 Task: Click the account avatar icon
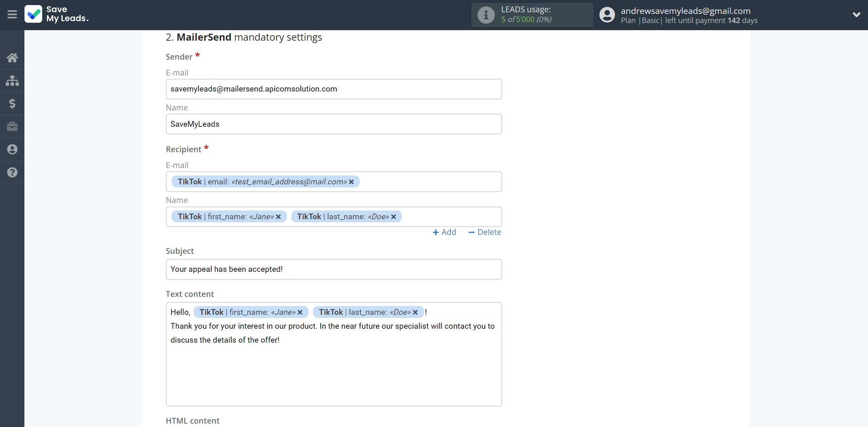tap(607, 15)
